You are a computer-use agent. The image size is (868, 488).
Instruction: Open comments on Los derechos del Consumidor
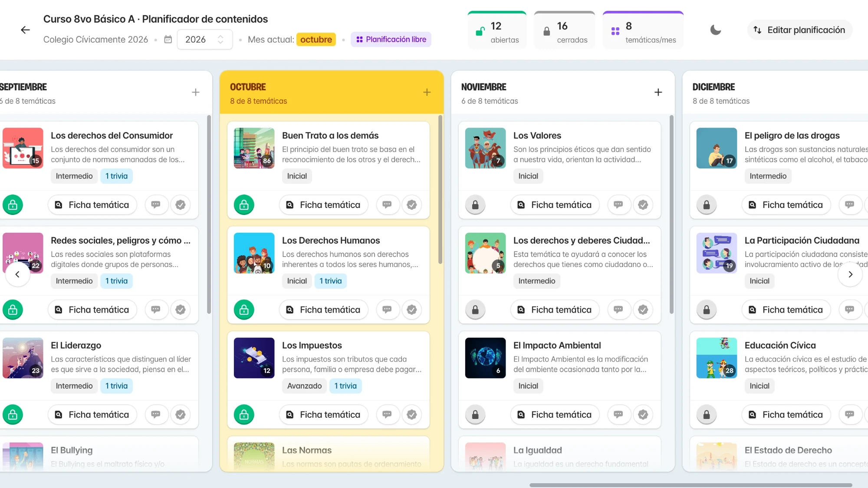click(156, 205)
